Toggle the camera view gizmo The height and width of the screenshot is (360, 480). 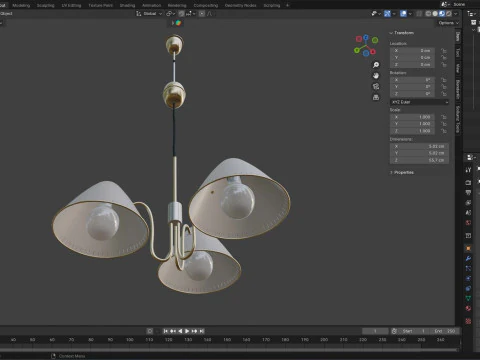point(376,86)
